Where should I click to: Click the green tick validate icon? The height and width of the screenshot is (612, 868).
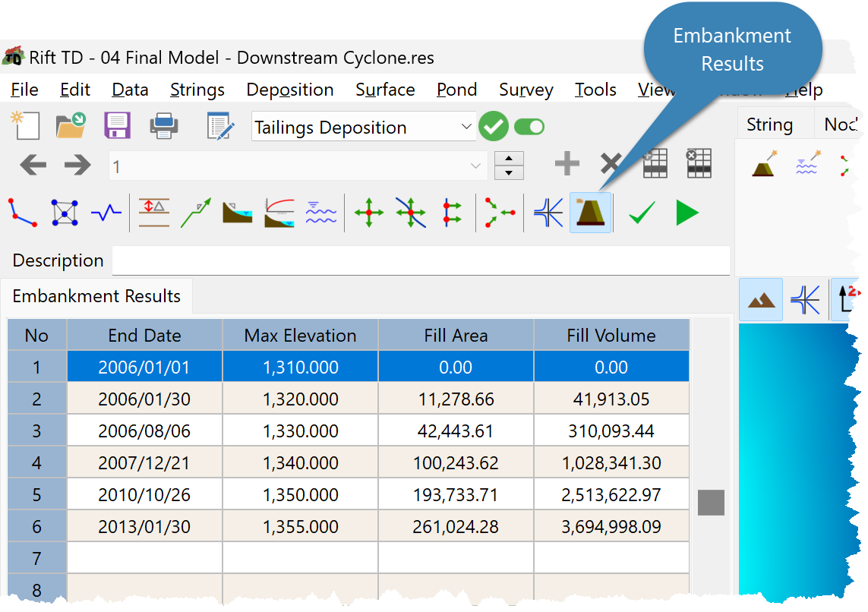click(x=642, y=213)
